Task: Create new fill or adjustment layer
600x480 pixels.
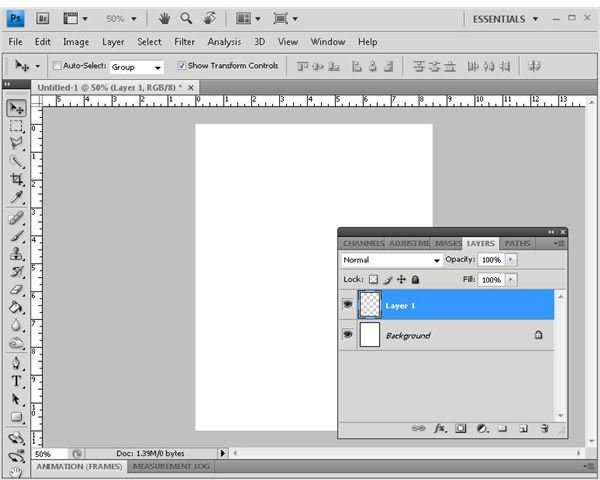Action: [482, 428]
